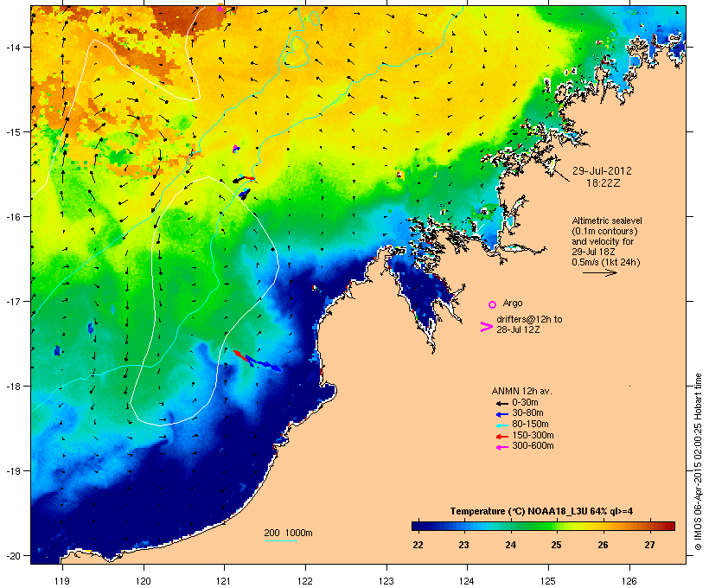Click the longitude axis label 124
Viewport: 709px width, 588px height.
pos(467,581)
